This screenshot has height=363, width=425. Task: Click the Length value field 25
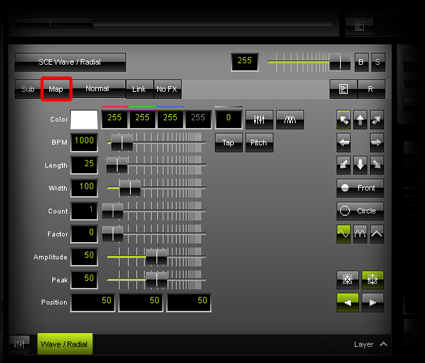pyautogui.click(x=84, y=165)
